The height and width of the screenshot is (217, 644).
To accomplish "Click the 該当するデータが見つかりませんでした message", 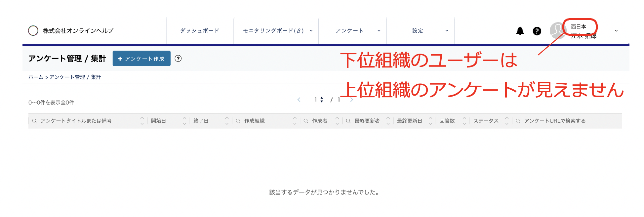I will [324, 192].
